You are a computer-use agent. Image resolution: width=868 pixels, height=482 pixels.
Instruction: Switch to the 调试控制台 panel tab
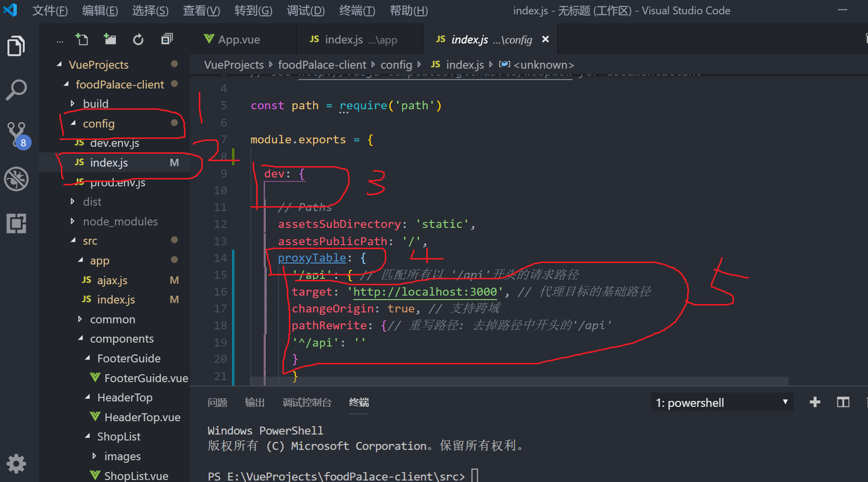307,402
